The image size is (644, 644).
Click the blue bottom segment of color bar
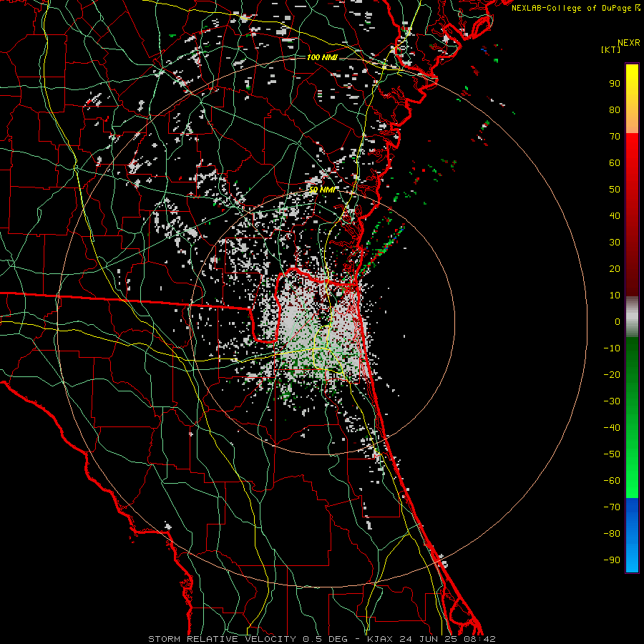(x=632, y=535)
